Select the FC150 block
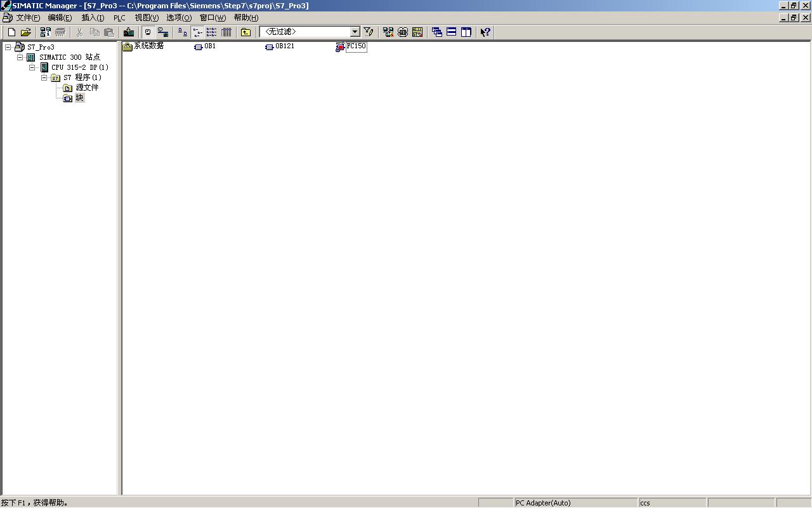 coord(357,46)
